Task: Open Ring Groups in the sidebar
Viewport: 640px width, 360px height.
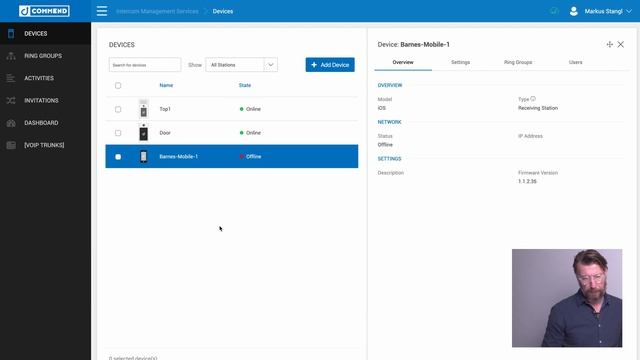Action: point(45,56)
